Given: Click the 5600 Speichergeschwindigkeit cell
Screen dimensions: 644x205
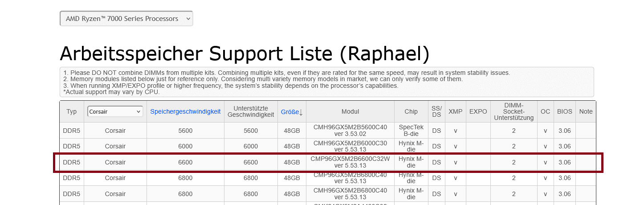Looking at the screenshot, I should tap(185, 131).
